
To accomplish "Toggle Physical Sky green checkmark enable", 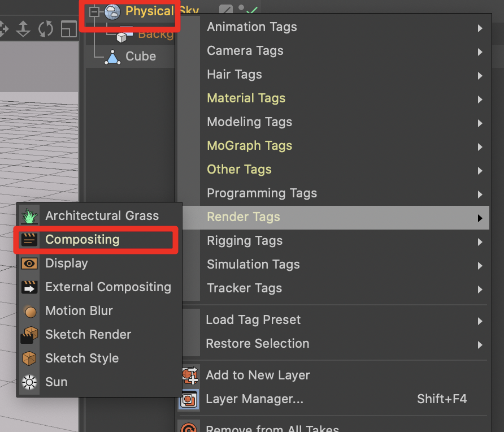I will pyautogui.click(x=253, y=10).
